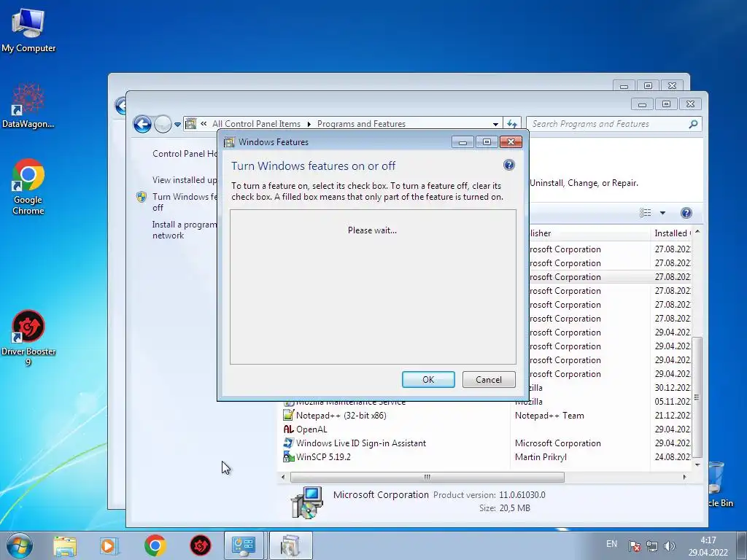Click the vertical scrollbar thumb in list

697,397
